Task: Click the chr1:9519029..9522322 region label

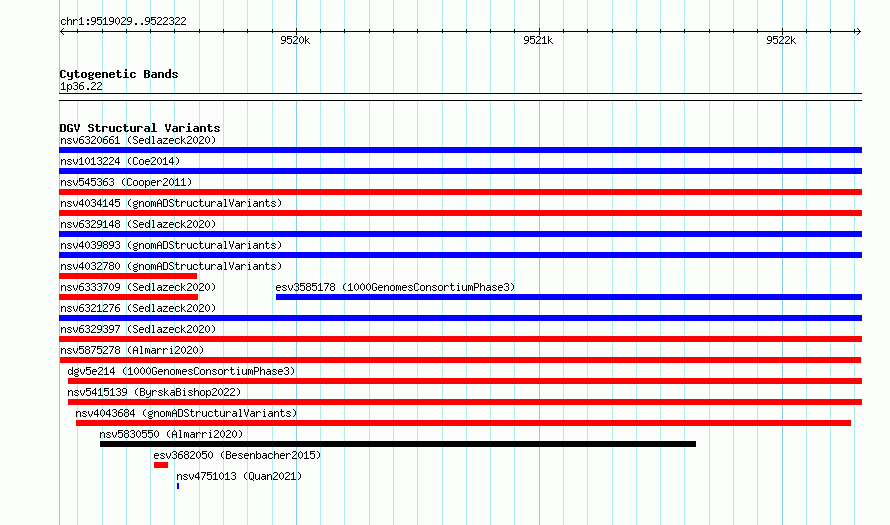Action: [x=123, y=22]
